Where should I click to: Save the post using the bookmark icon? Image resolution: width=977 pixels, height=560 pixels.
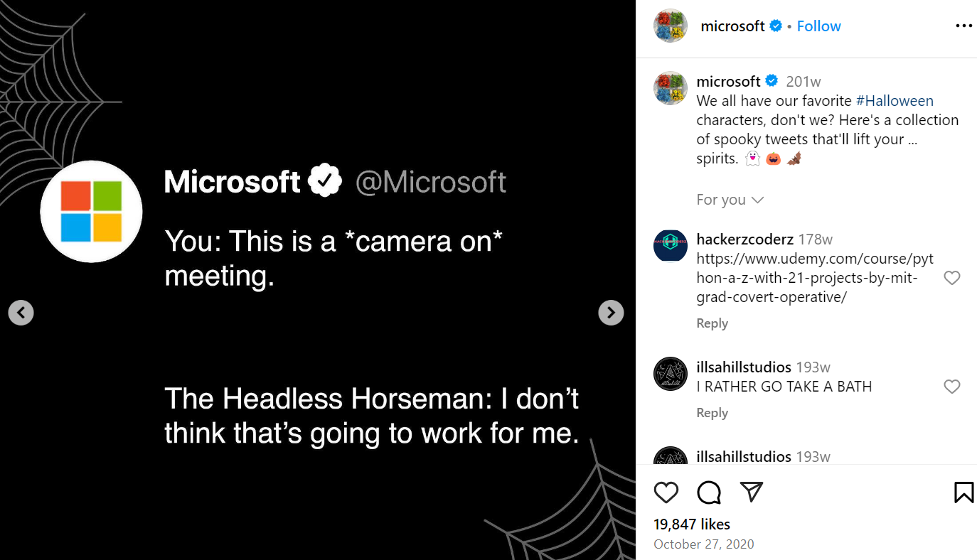[963, 492]
